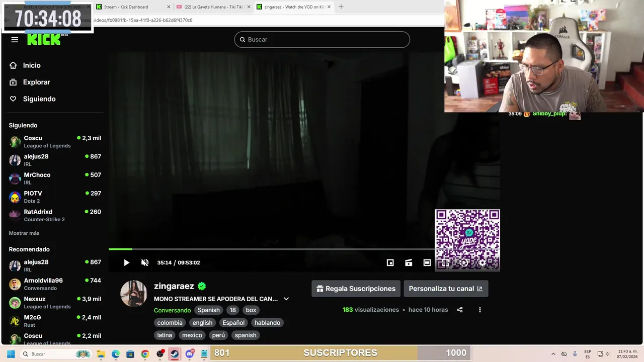The image size is (644, 362).
Task: Focus the Buscar search field on Kick
Action: click(x=322, y=39)
